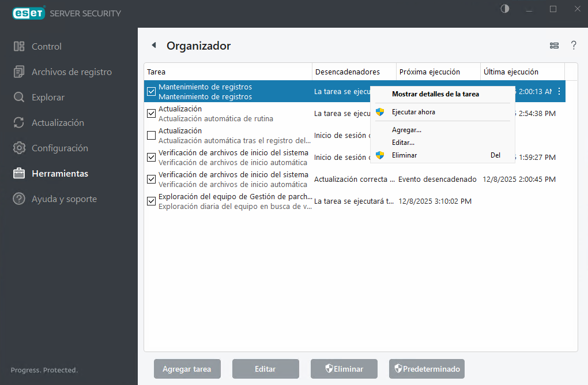Click the Predeterminado button
Image resolution: width=588 pixels, height=385 pixels.
(427, 369)
